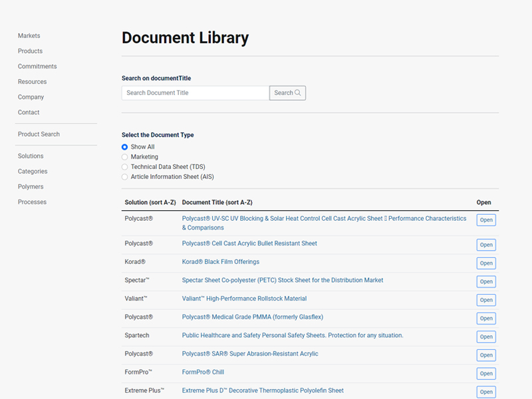Open FormPro Chill document link

203,372
